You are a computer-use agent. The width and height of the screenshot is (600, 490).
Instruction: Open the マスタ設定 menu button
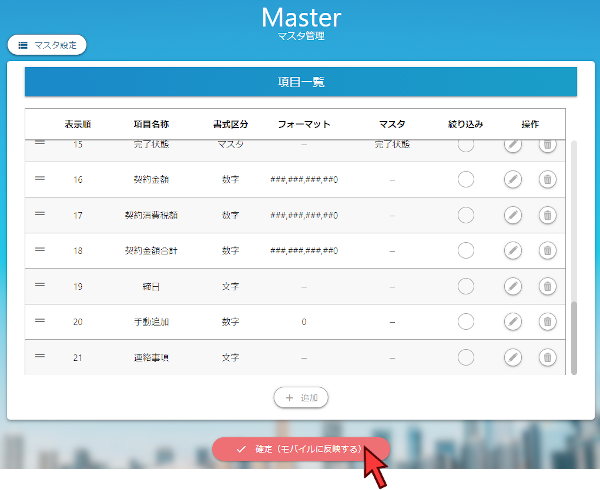coord(48,45)
